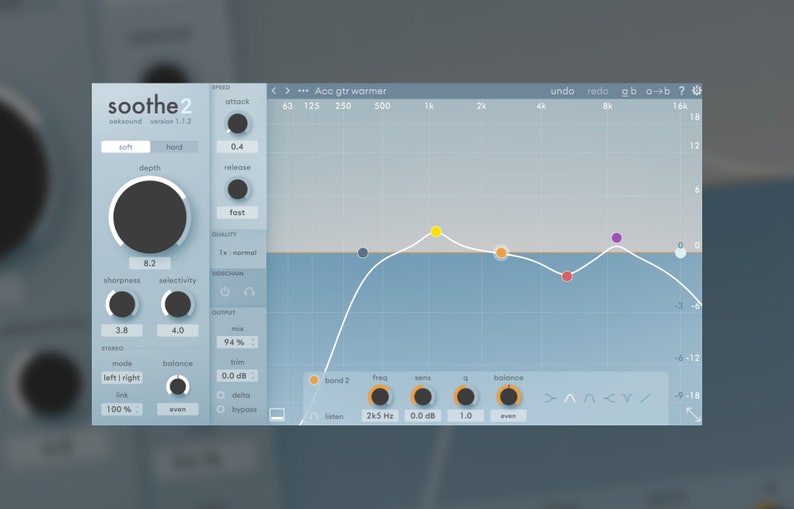This screenshot has width=794, height=509.
Task: Go to the next preset
Action: pos(288,91)
